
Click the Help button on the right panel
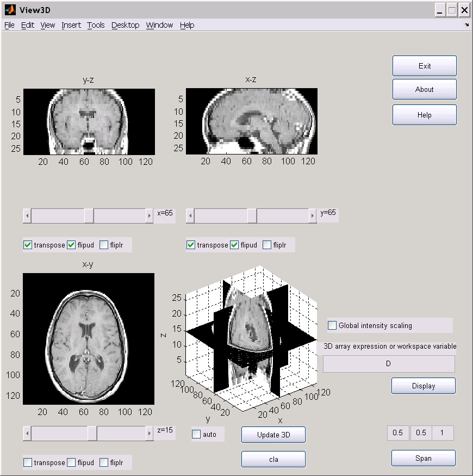point(425,115)
